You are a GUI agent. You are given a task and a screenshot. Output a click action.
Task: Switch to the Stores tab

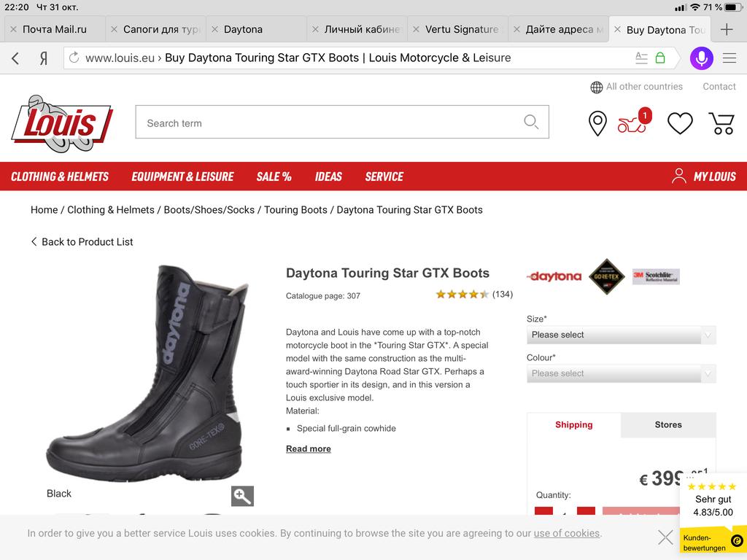pos(667,424)
